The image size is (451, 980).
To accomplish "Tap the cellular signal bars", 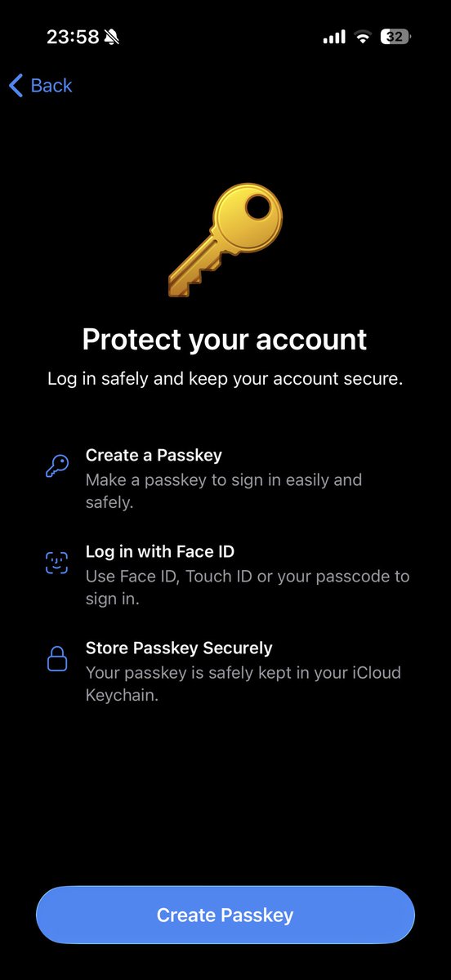I will click(x=334, y=38).
